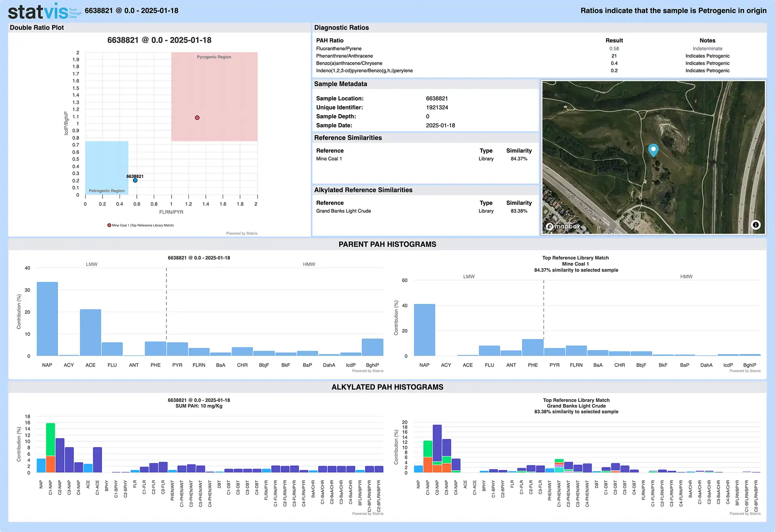Click the ACE bar in sample parent histogram

click(x=90, y=333)
